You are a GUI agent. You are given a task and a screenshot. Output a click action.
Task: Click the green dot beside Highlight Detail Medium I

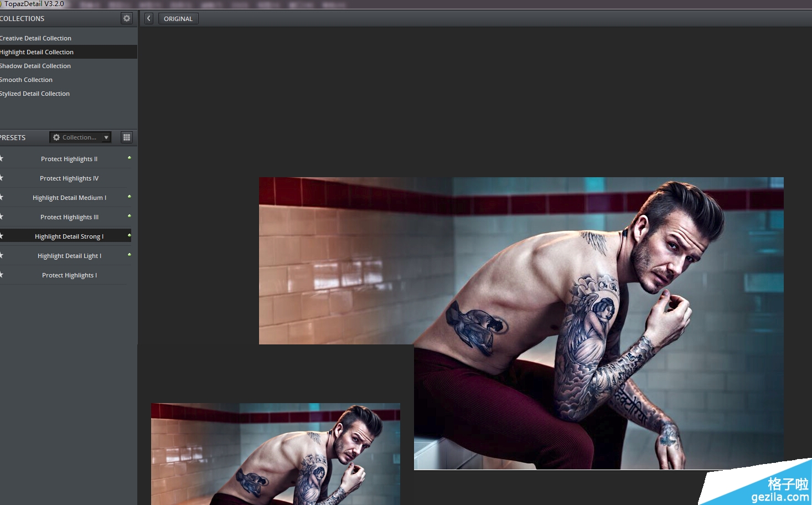[130, 197]
